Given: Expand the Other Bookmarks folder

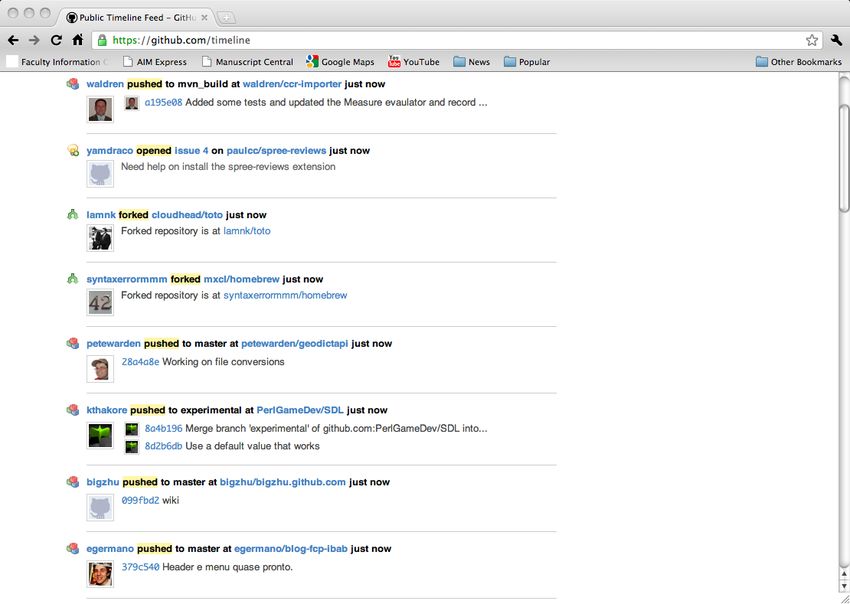Looking at the screenshot, I should [799, 62].
